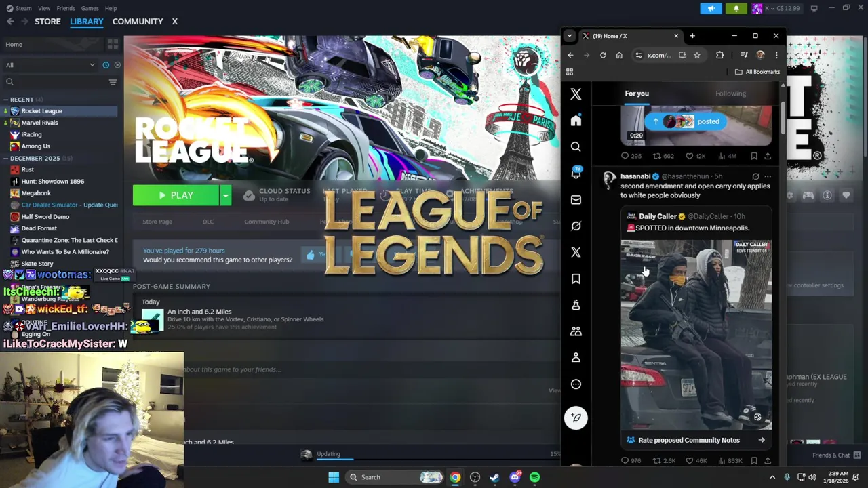The height and width of the screenshot is (488, 868).
Task: Open communities people icon in X sidebar
Action: click(576, 331)
